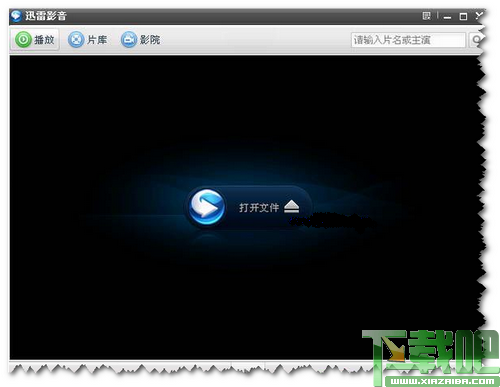Image resolution: width=500 pixels, height=387 pixels.
Task: Click the black video display area
Action: tap(245, 207)
